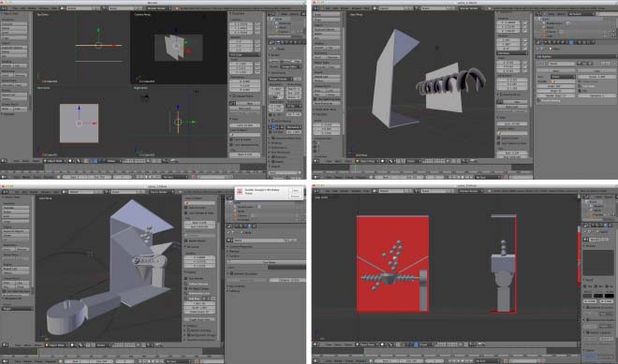Click Close button on bottom-left notification banner

(295, 190)
